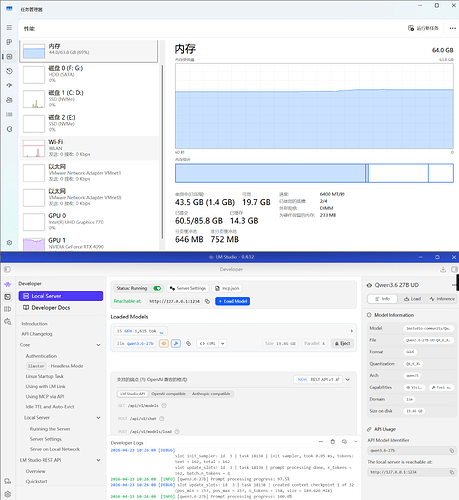The image size is (459, 500).
Task: Select the VMnet1 Ethernet adapter entry
Action: tap(90, 173)
